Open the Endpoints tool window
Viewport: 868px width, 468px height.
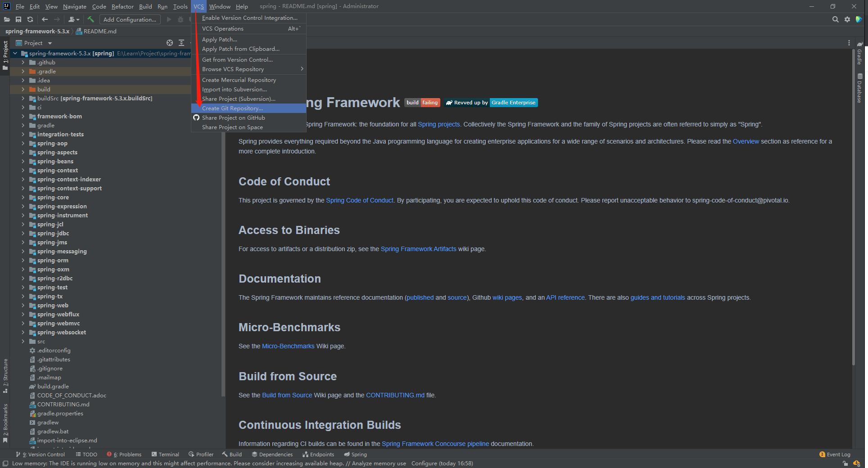pos(318,454)
